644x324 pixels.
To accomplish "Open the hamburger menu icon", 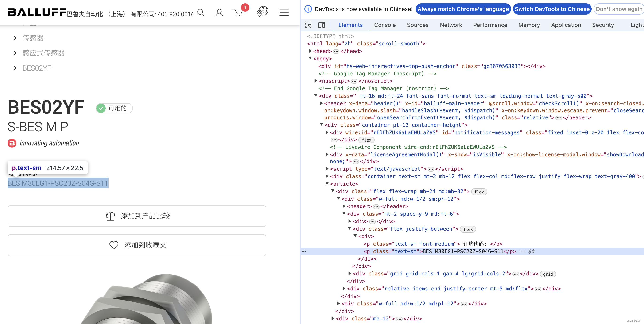I will (284, 12).
